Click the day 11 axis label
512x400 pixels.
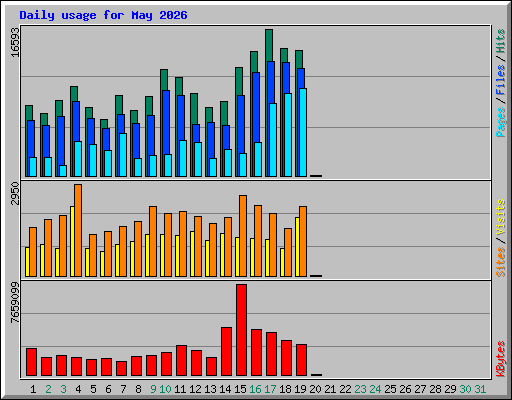click(180, 389)
